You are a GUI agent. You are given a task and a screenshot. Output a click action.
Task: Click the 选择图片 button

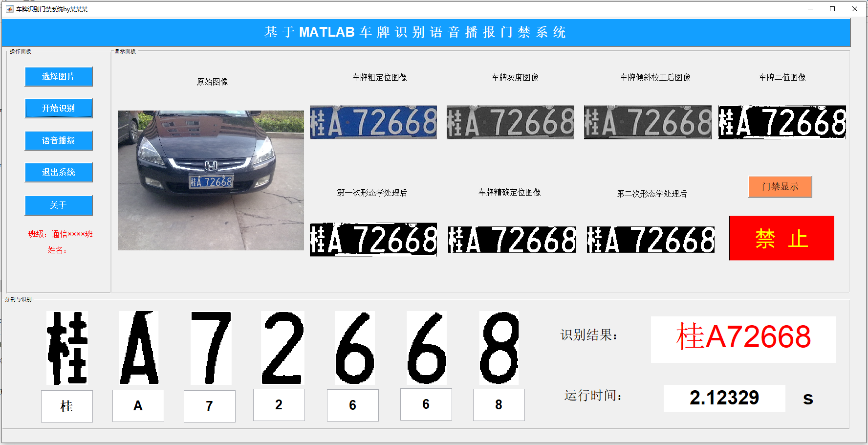tap(59, 77)
